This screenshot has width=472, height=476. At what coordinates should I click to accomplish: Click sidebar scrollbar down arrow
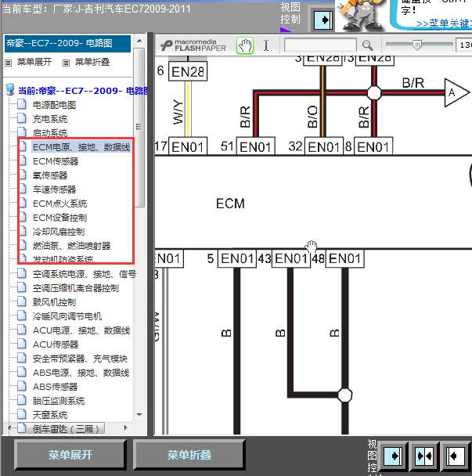139,415
